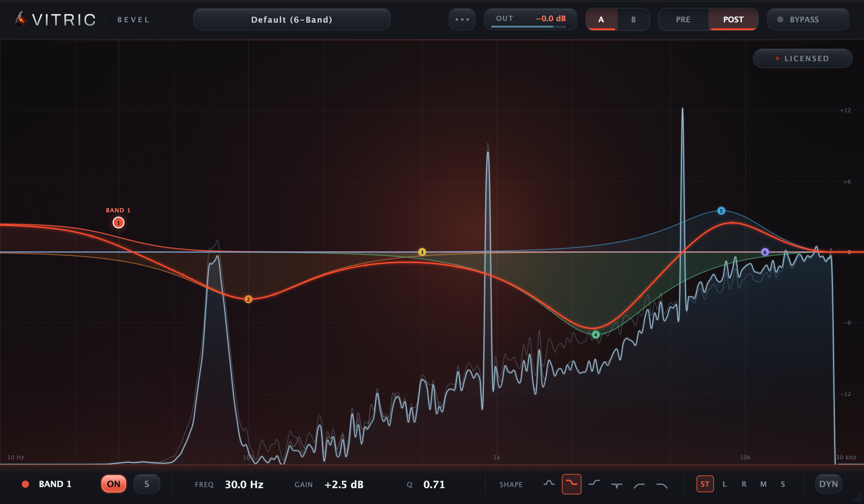
Task: Click the +6 dB scale label
Action: 847,182
